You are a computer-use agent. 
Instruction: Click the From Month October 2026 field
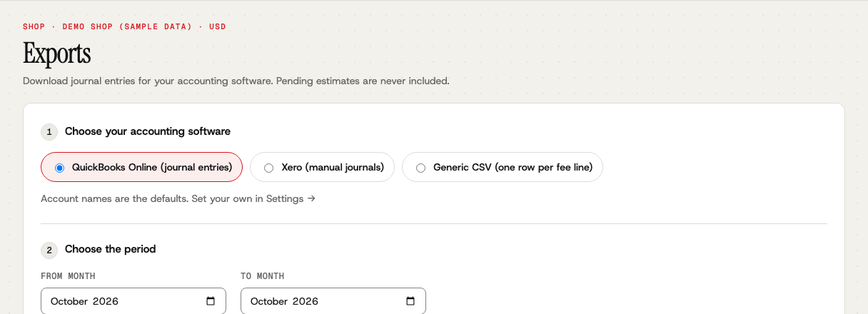coord(133,301)
